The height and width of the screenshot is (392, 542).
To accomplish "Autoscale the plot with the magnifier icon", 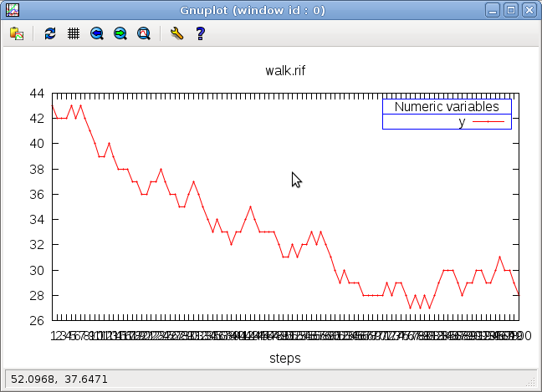I will (x=144, y=33).
